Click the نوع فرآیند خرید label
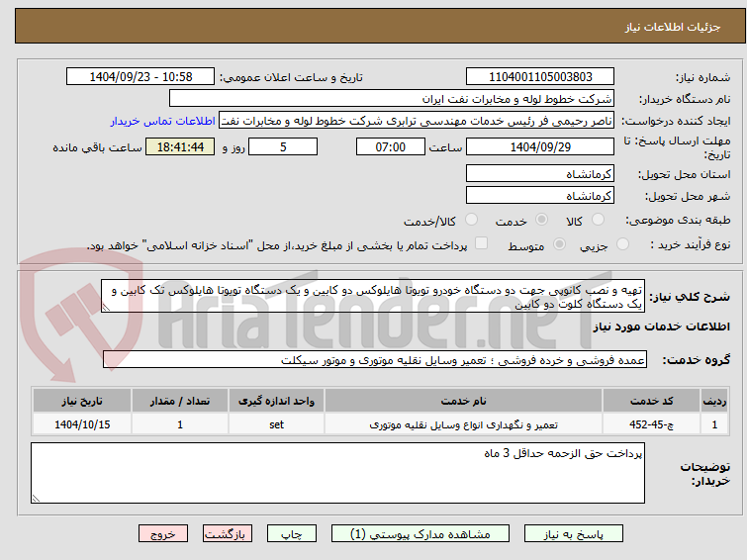The width and height of the screenshot is (747, 560). coord(691,244)
